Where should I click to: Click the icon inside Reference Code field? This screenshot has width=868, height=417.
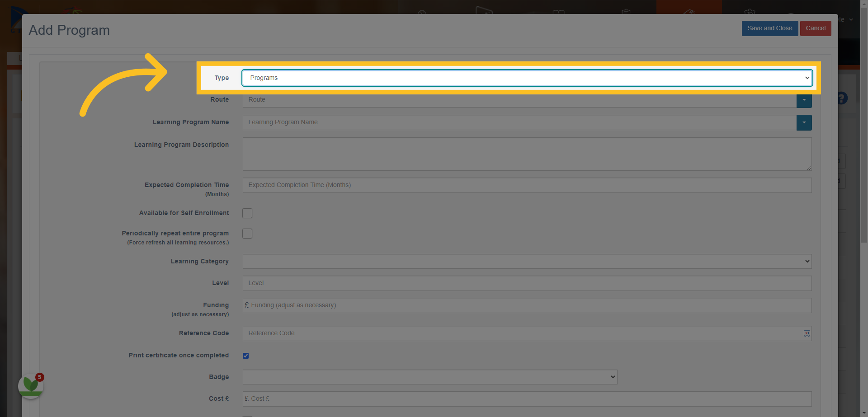pos(807,333)
